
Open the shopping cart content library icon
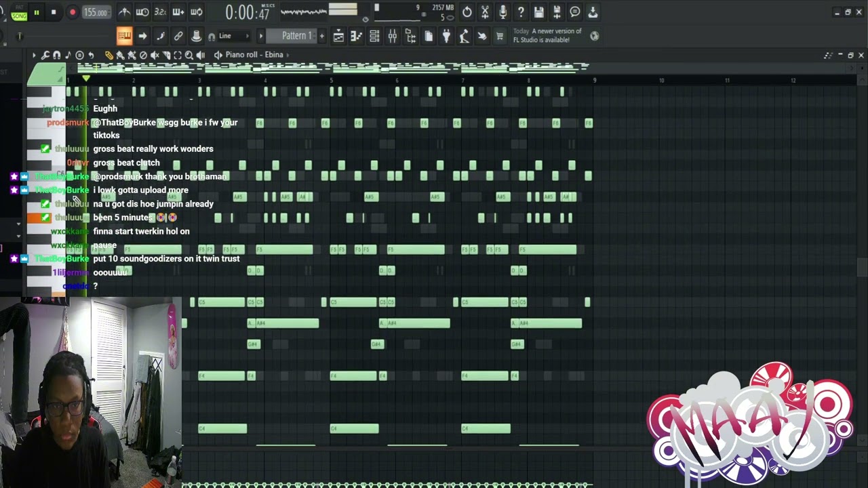(x=500, y=36)
